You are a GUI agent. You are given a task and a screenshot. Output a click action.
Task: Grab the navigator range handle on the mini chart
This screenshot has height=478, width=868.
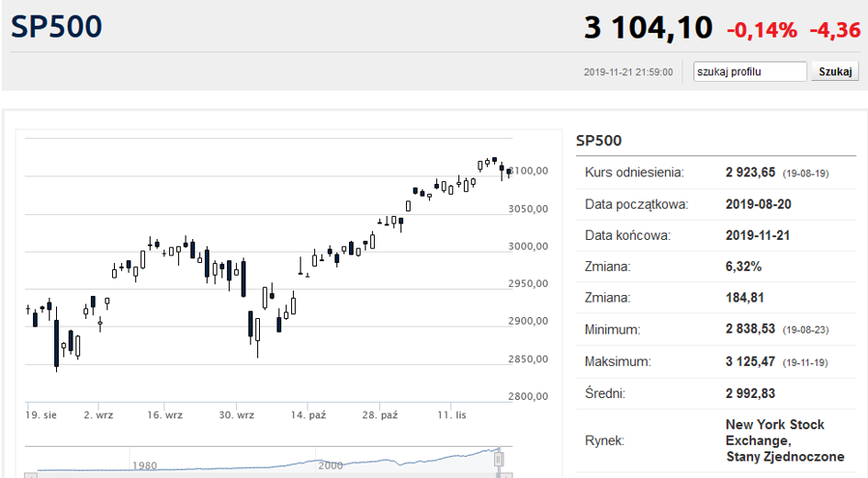pos(498,460)
